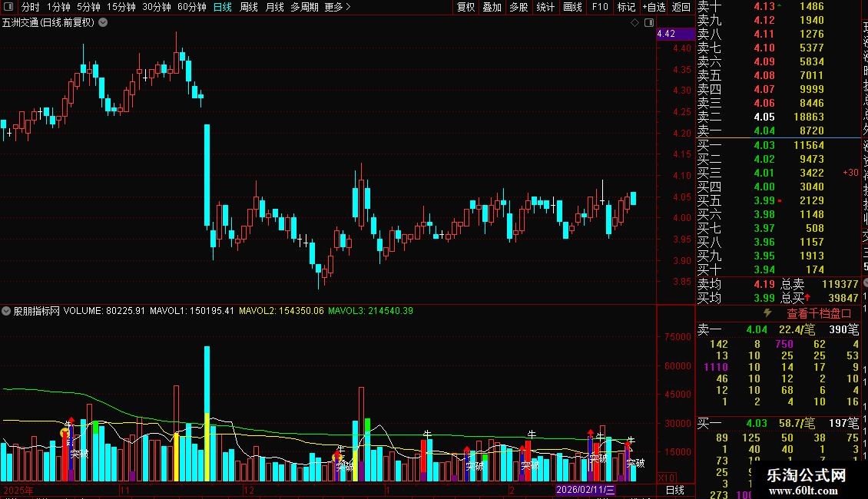Select the 卖十 row at 4.13
Viewport: 868px width, 499px height.
(778, 7)
